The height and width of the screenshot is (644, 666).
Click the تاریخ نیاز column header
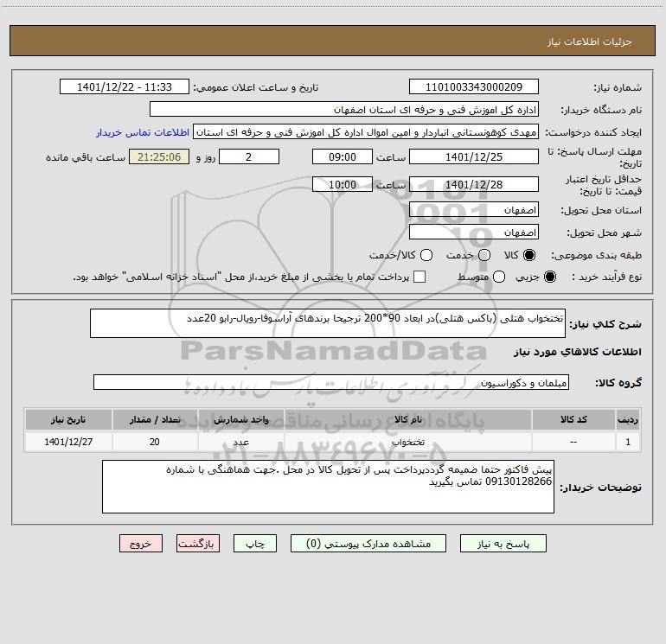(x=68, y=419)
